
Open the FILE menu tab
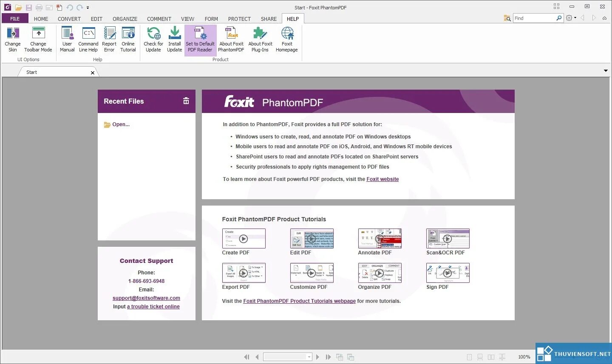click(x=15, y=19)
